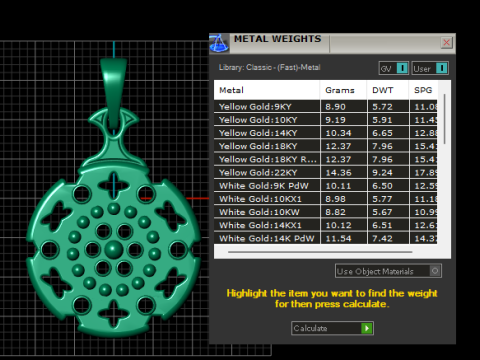Click the 6.65 DWT cell
The height and width of the screenshot is (360, 480).
pyautogui.click(x=388, y=133)
